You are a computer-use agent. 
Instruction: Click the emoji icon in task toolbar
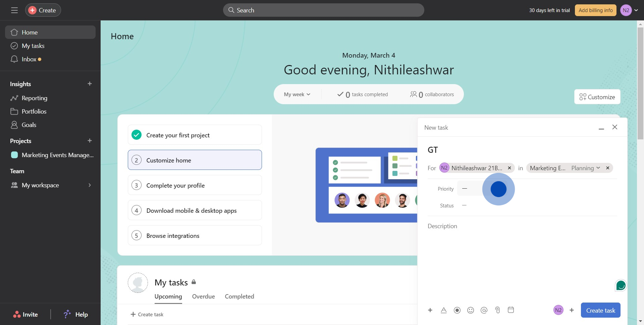471,310
